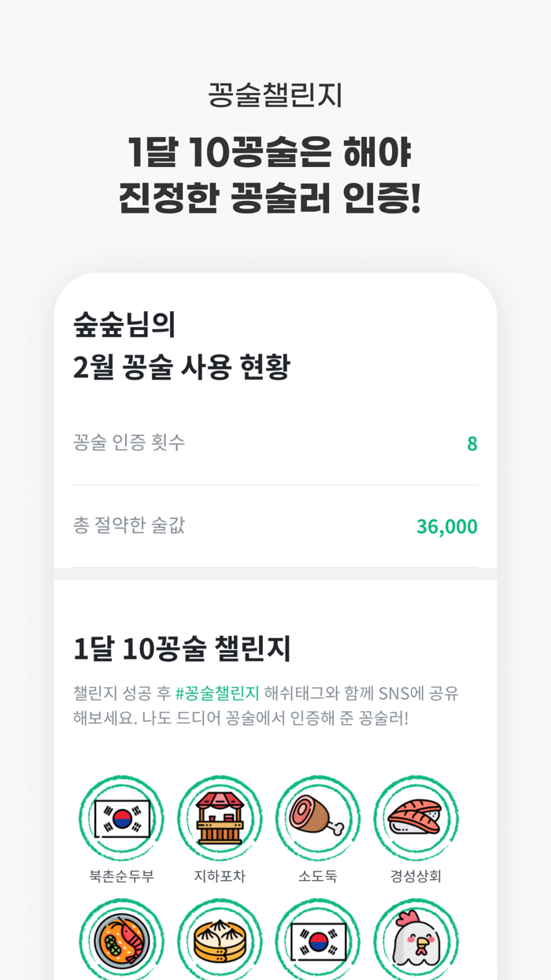This screenshot has width=551, height=980.
Task: Tap the 북촌순두부 label text
Action: (x=121, y=874)
